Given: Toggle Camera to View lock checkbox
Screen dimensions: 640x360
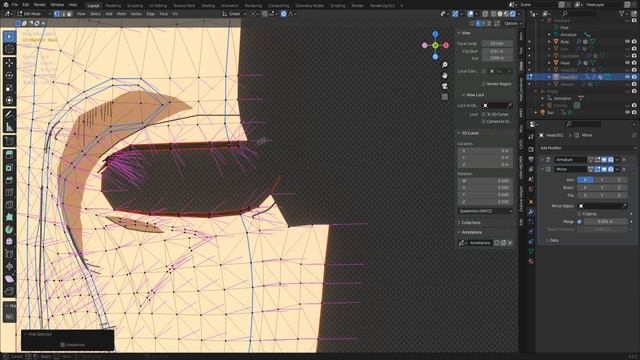Looking at the screenshot, I should point(484,121).
